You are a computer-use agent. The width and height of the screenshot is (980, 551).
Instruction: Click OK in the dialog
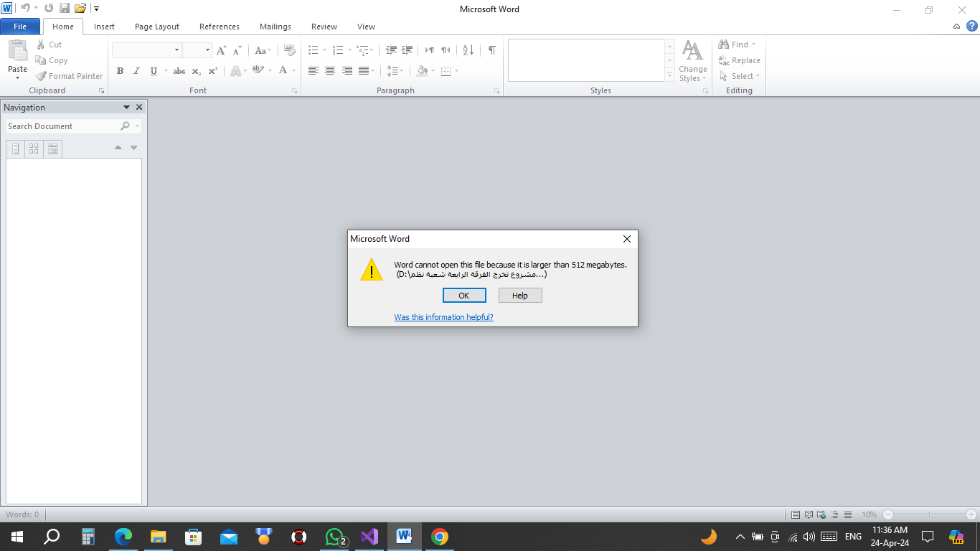pos(464,296)
